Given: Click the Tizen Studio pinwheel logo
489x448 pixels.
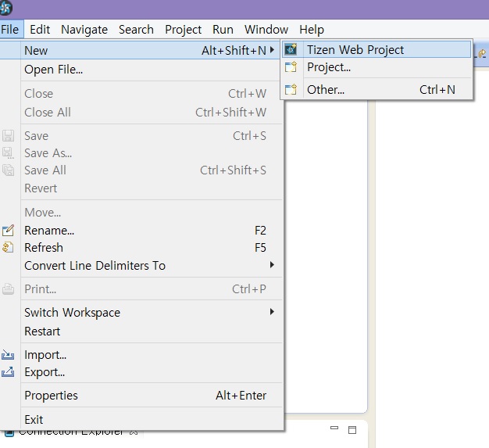Looking at the screenshot, I should point(5,8).
